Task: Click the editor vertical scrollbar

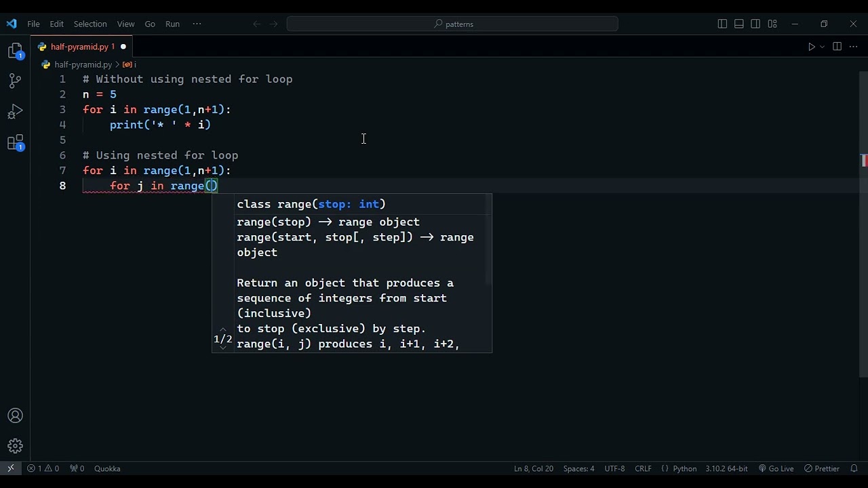Action: (x=863, y=224)
